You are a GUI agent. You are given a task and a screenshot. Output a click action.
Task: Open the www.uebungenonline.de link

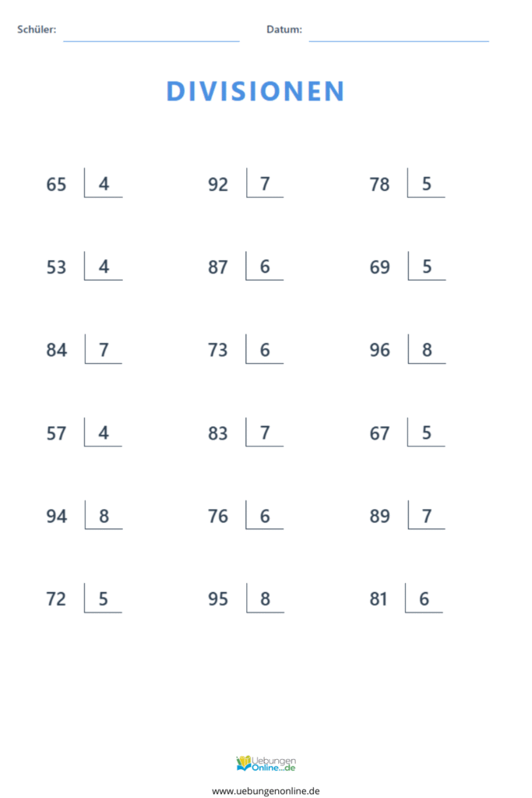pos(266,790)
